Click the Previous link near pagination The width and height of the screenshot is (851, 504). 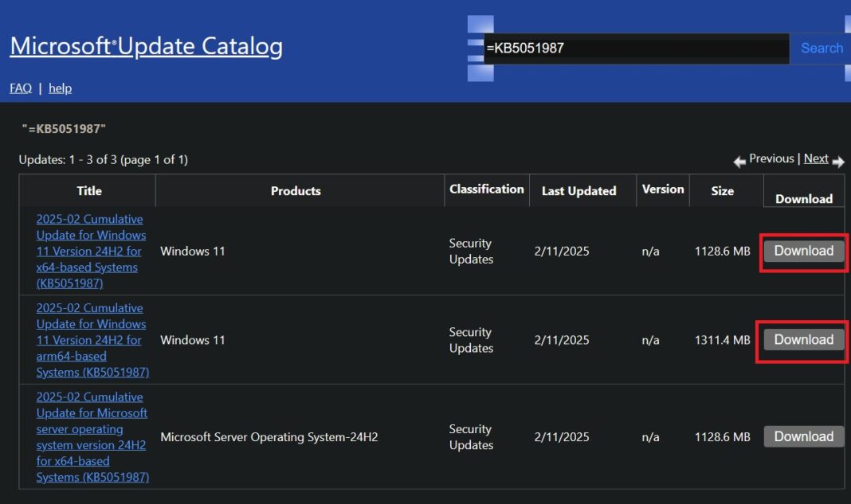click(770, 158)
